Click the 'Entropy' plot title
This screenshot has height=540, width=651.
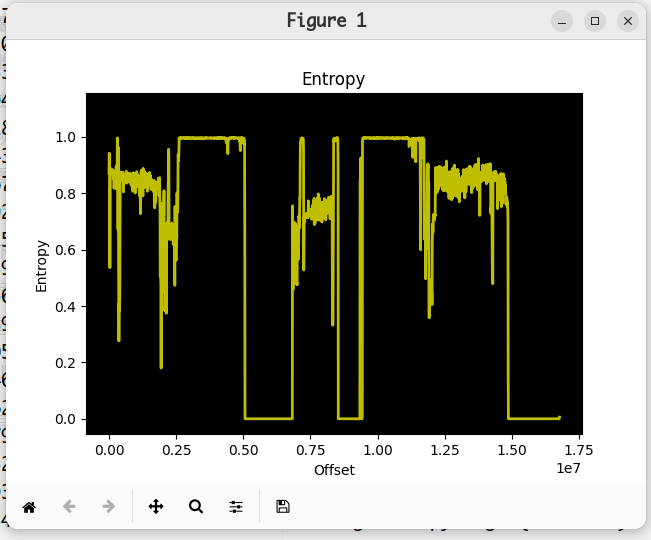(333, 79)
